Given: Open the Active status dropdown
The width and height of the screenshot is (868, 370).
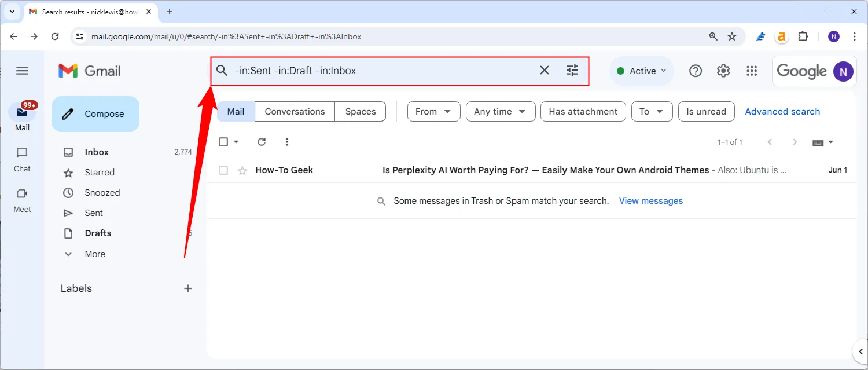Looking at the screenshot, I should (x=642, y=71).
